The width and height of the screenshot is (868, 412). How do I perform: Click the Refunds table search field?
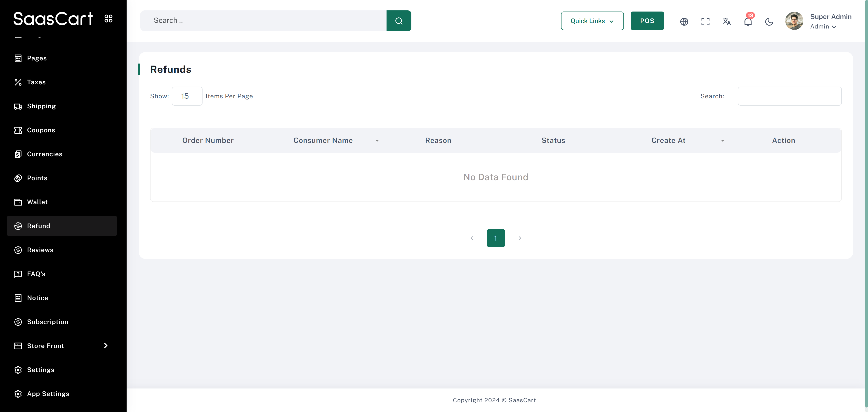789,96
